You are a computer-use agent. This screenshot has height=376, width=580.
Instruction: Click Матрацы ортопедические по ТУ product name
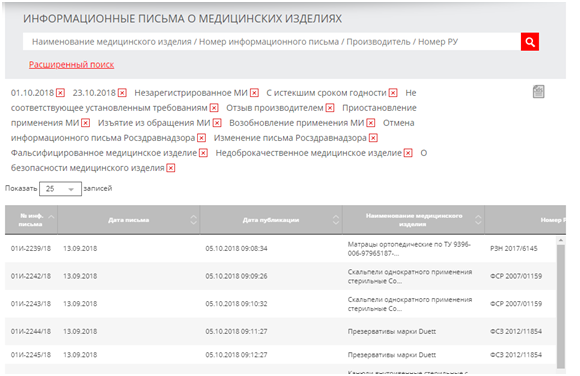[x=409, y=249]
